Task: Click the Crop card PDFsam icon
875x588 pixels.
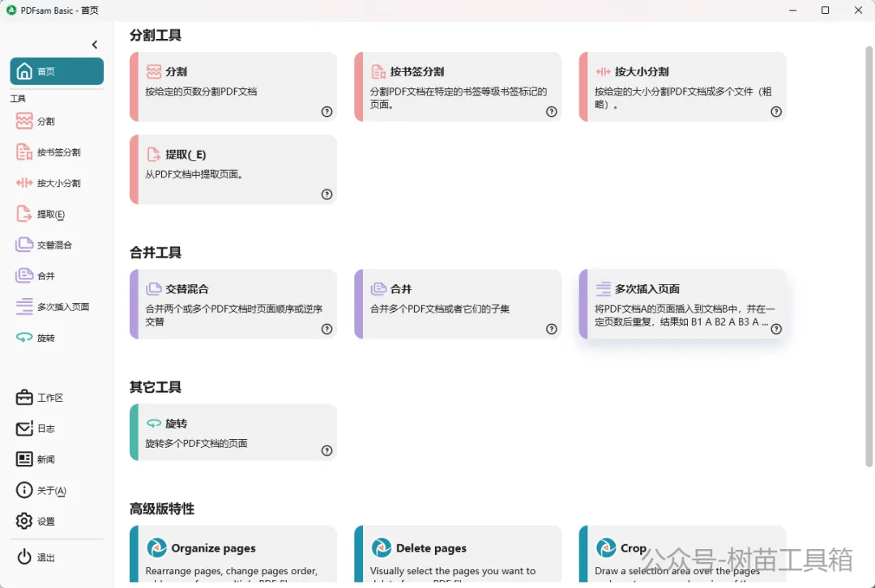Action: click(606, 548)
